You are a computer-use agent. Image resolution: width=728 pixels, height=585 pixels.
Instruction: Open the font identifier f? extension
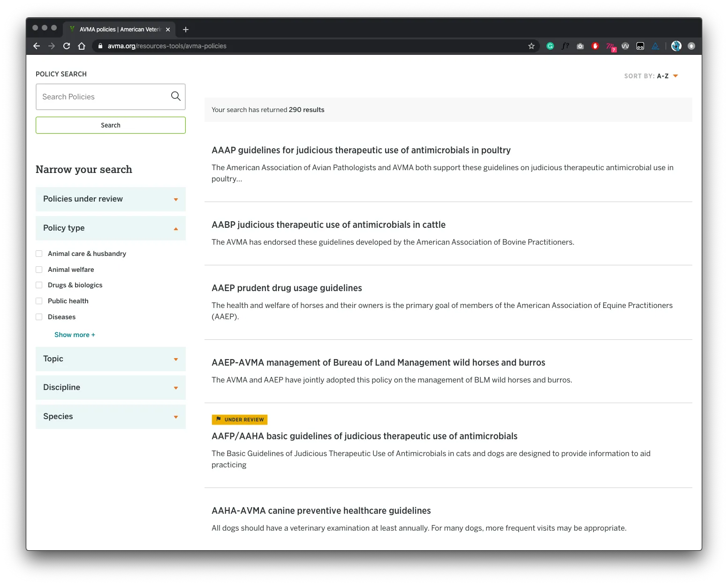[565, 46]
